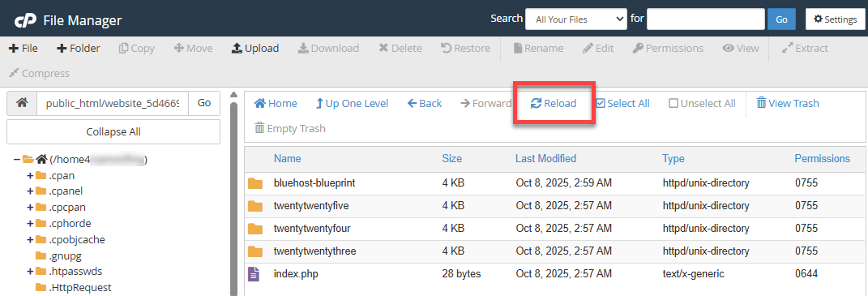
Task: Sort files by the Name column
Action: pos(287,158)
